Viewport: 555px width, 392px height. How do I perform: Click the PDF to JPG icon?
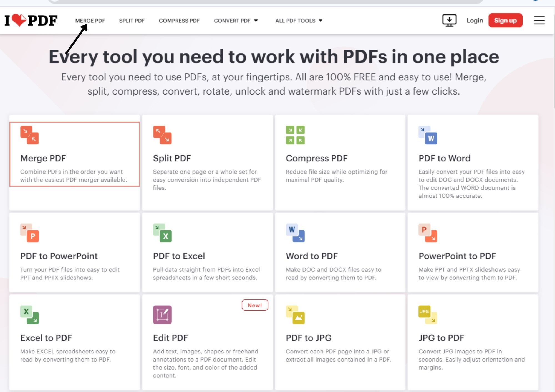tap(295, 315)
